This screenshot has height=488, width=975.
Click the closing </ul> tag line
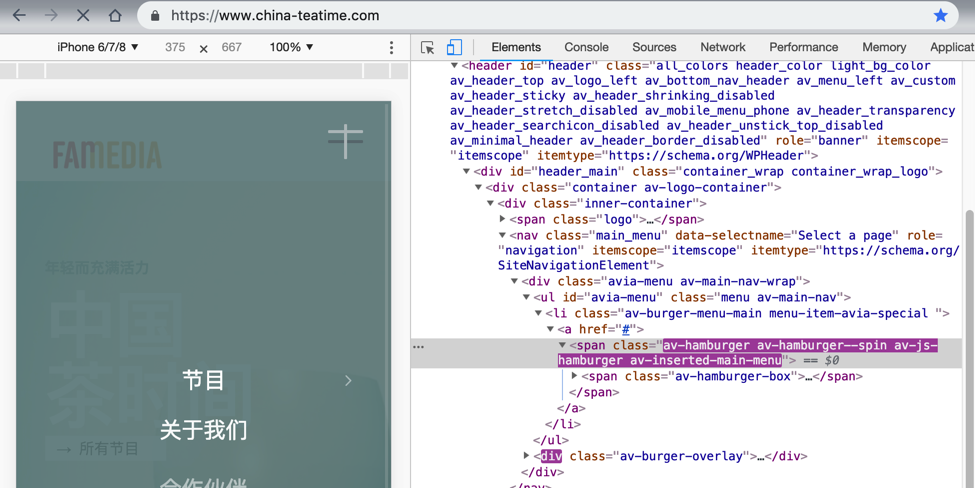point(551,440)
